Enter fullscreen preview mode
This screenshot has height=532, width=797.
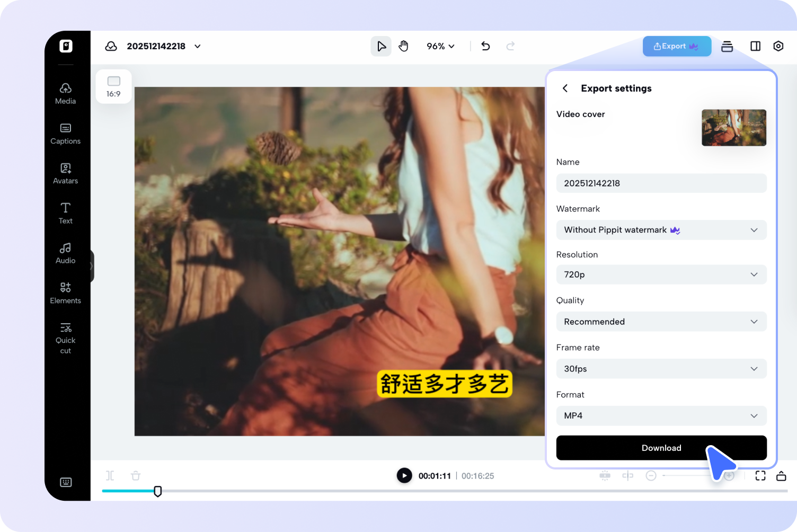pyautogui.click(x=760, y=475)
